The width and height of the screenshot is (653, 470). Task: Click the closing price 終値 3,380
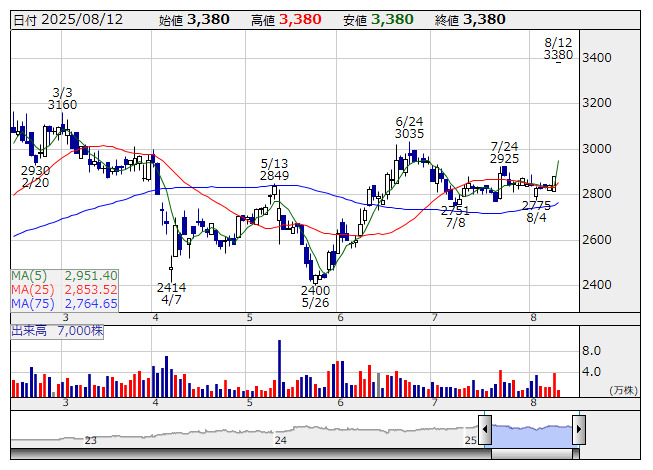pyautogui.click(x=470, y=20)
